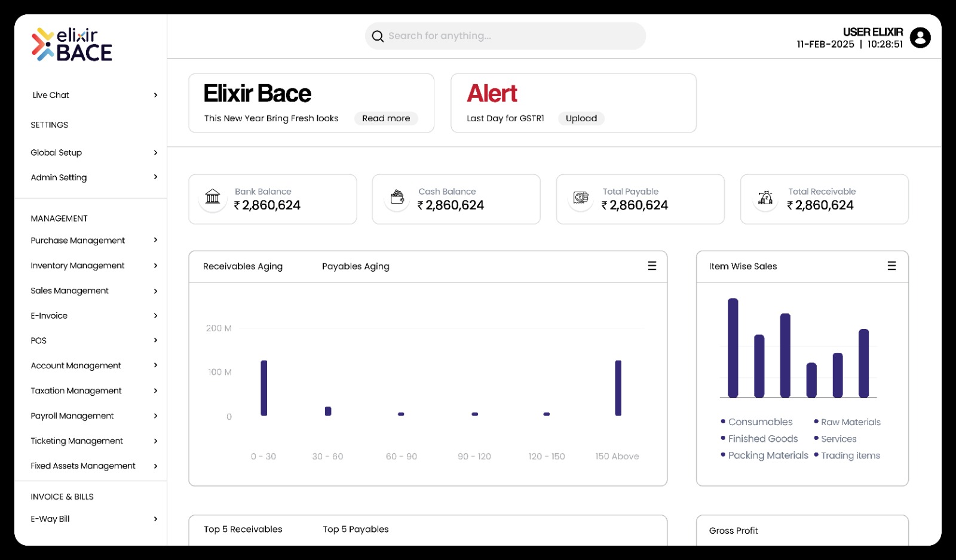
Task: Toggle Trading items legend item
Action: (x=847, y=456)
